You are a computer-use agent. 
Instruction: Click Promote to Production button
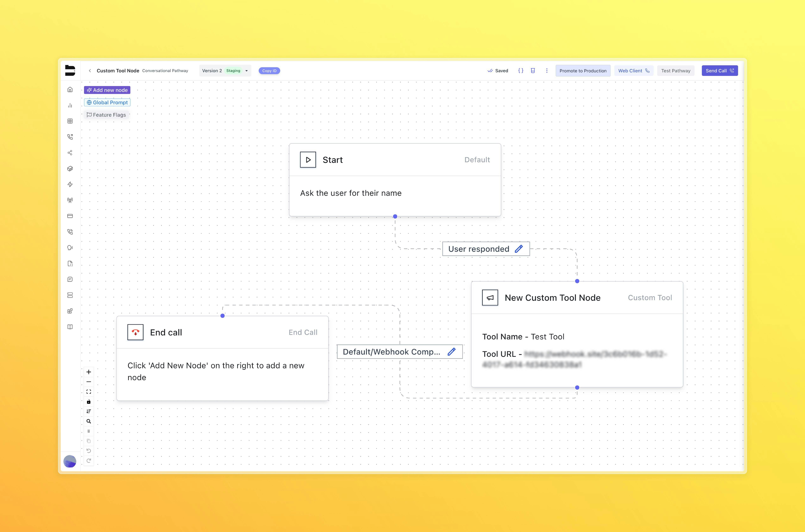pyautogui.click(x=583, y=71)
